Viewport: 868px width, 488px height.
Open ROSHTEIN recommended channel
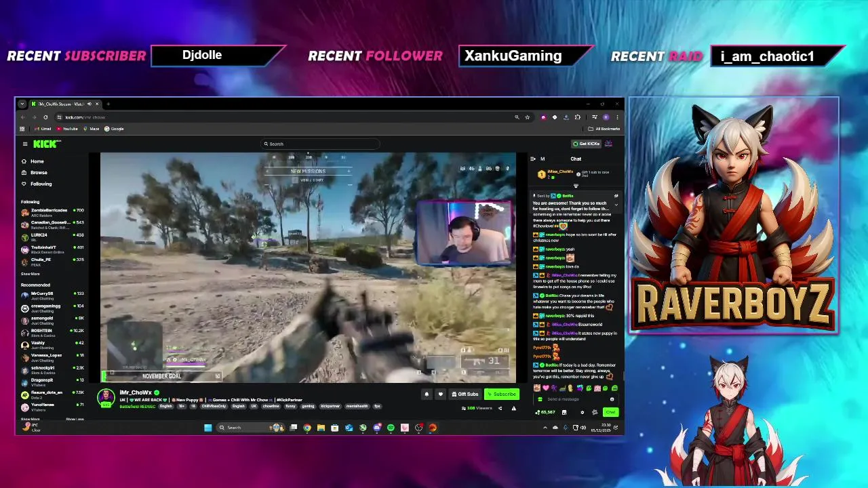[x=52, y=331]
